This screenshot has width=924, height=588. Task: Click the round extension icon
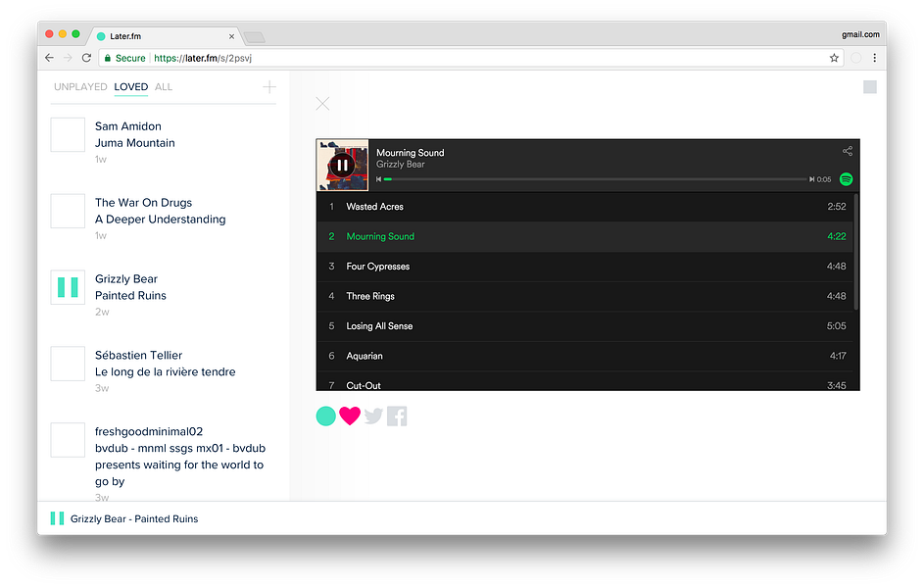(855, 58)
